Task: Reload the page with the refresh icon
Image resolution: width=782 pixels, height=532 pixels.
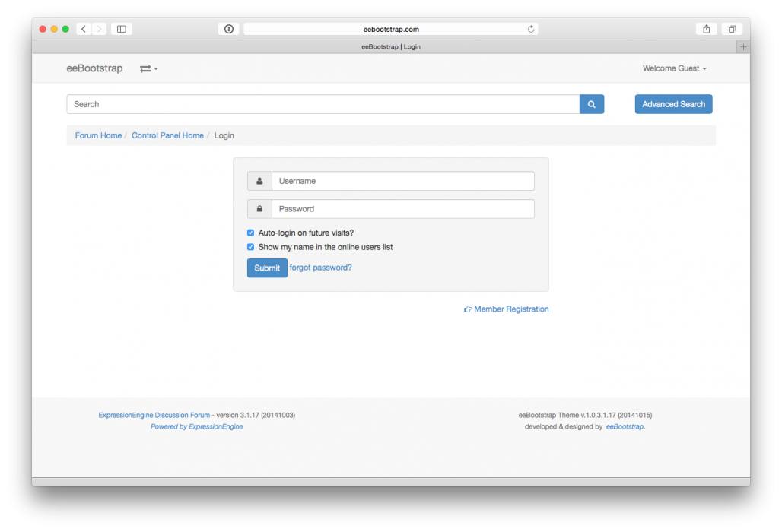Action: point(531,29)
